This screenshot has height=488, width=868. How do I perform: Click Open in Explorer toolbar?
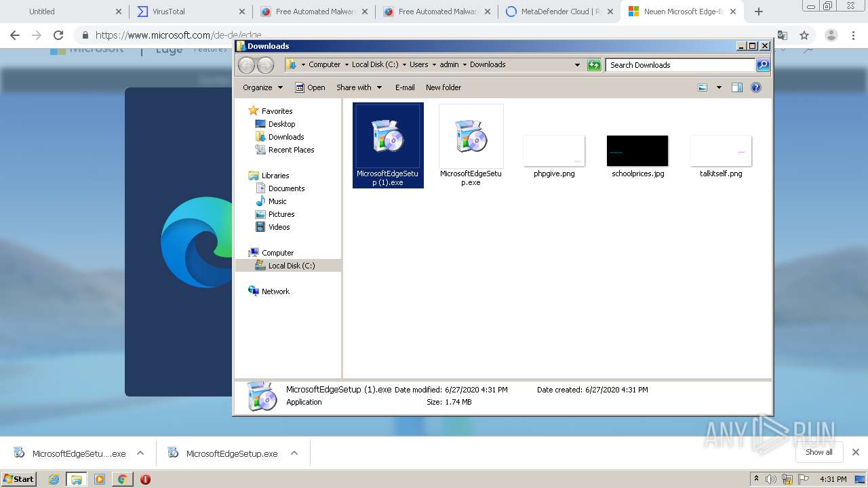coord(310,87)
